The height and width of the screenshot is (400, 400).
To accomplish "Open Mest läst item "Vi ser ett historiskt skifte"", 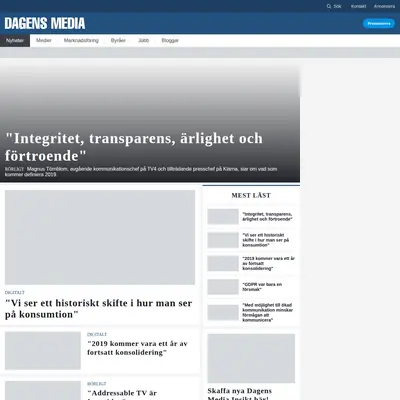I will pyautogui.click(x=266, y=240).
